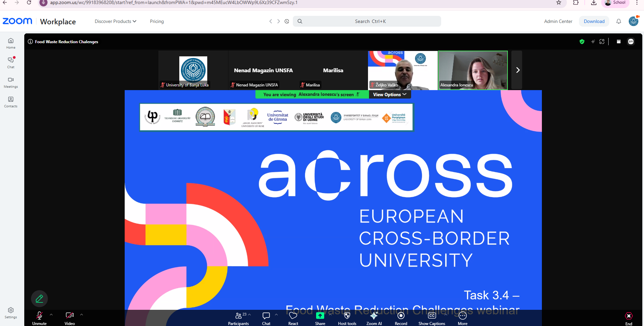Select Željko Vaško's video thumbnail
Viewport: 644px width, 326px height.
(403, 70)
